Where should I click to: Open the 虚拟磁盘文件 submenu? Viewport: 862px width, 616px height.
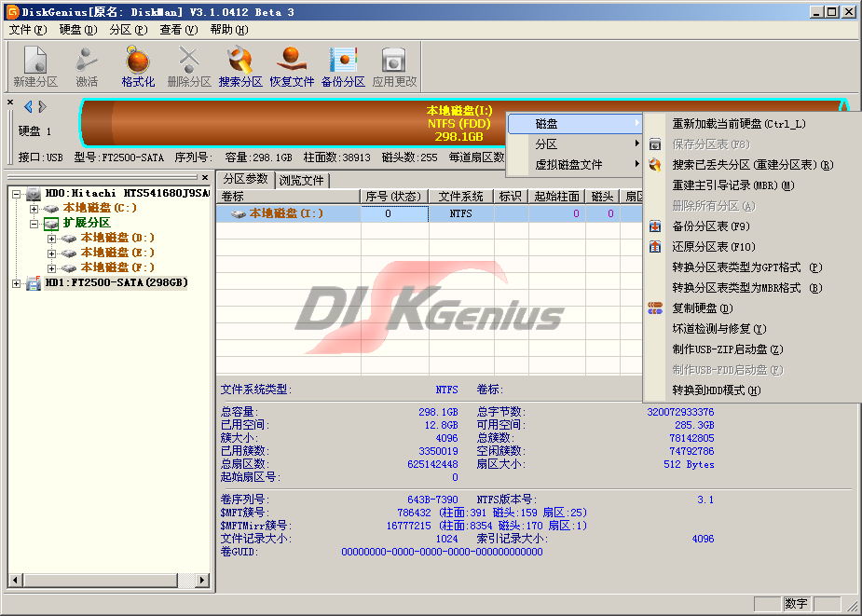(574, 164)
